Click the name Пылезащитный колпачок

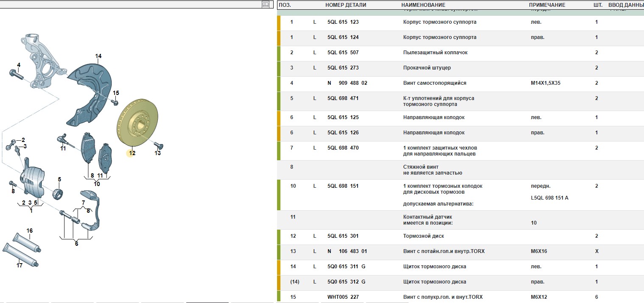click(x=435, y=53)
